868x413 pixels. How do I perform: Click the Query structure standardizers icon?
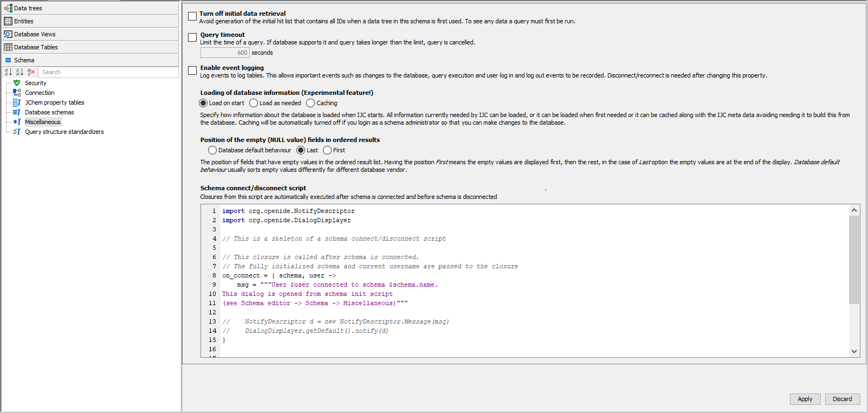click(17, 132)
